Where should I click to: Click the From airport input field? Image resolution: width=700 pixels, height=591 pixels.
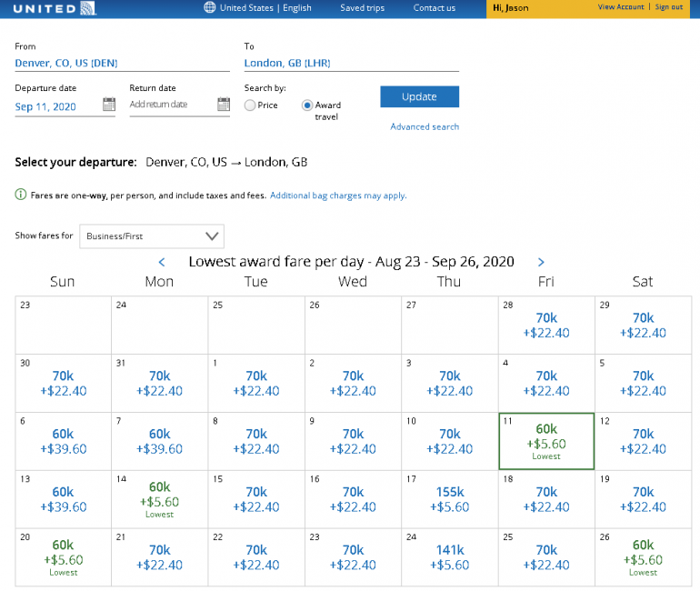pyautogui.click(x=122, y=64)
